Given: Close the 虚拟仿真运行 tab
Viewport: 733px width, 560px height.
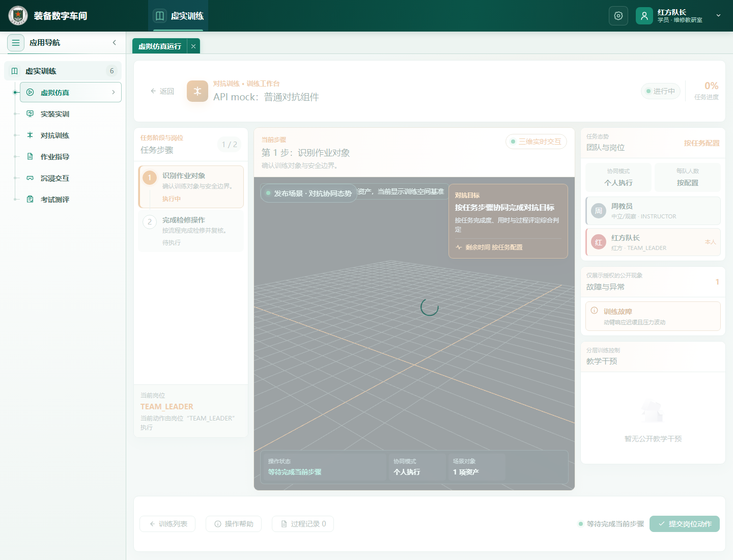Looking at the screenshot, I should point(193,46).
